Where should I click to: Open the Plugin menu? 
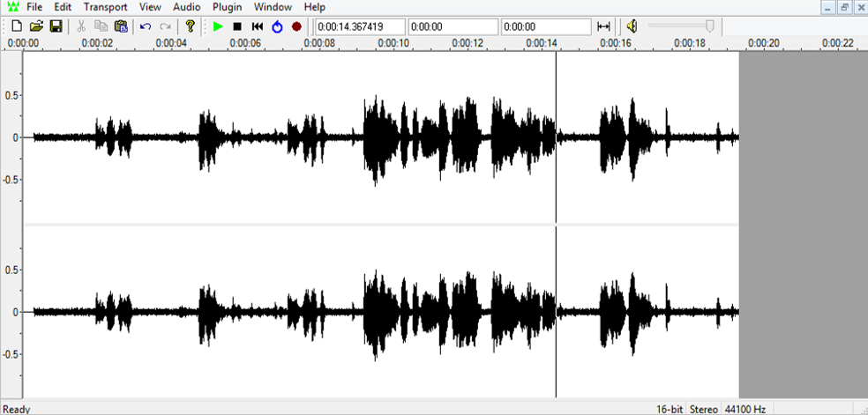tap(228, 7)
